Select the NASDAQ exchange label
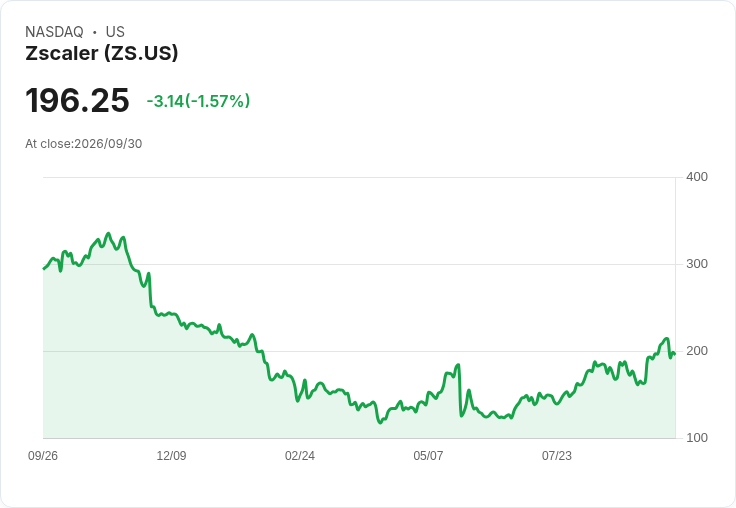The height and width of the screenshot is (508, 736). coord(54,32)
